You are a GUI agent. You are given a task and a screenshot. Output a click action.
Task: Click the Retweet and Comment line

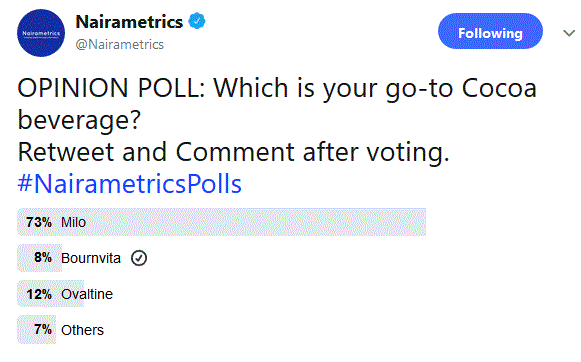click(x=233, y=152)
